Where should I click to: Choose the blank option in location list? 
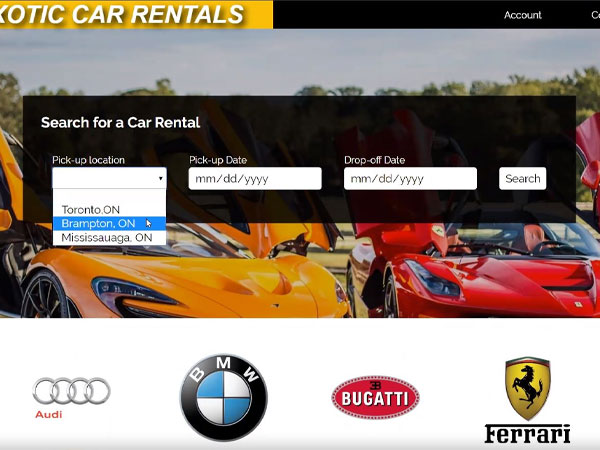pos(109,196)
